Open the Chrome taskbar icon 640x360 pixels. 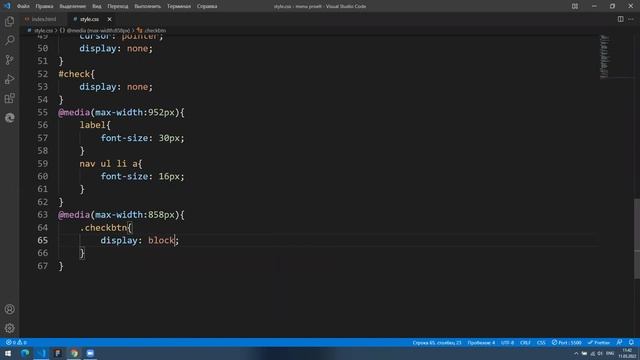(74, 353)
